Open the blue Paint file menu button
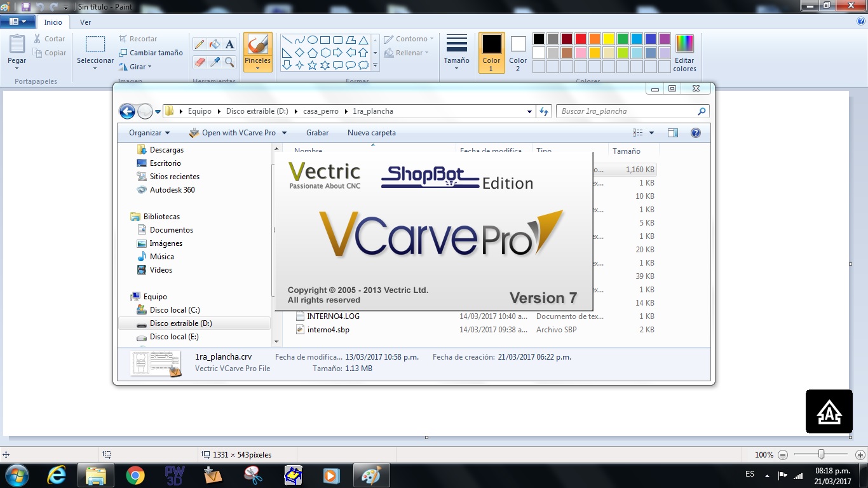Screen dimensions: 868x488 tap(17, 22)
